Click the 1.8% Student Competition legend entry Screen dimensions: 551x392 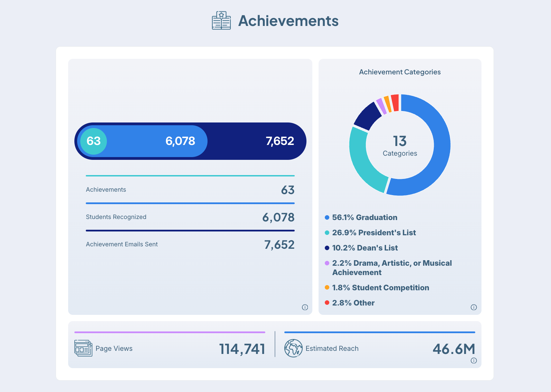point(380,288)
